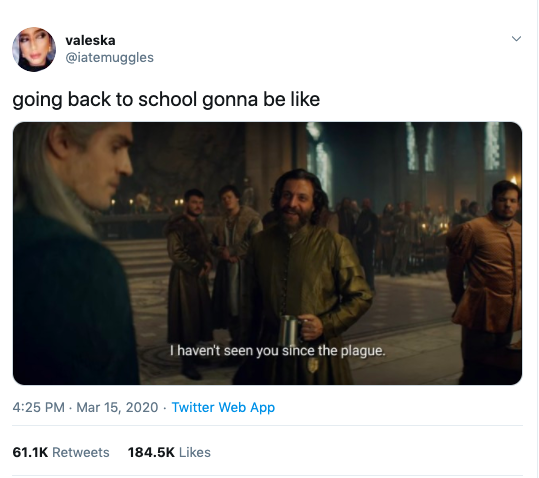Click the 4:25 PM Mar 15, 2020 timestamp
The height and width of the screenshot is (478, 539).
[85, 407]
